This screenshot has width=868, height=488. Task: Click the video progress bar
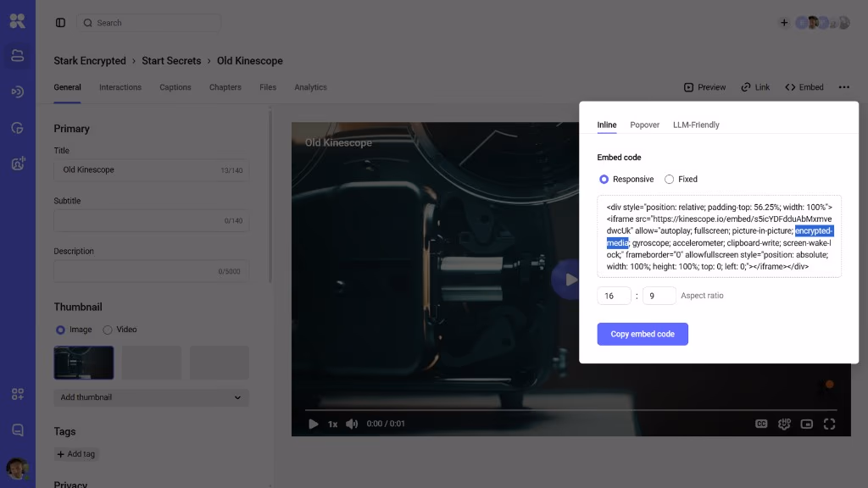coord(570,410)
